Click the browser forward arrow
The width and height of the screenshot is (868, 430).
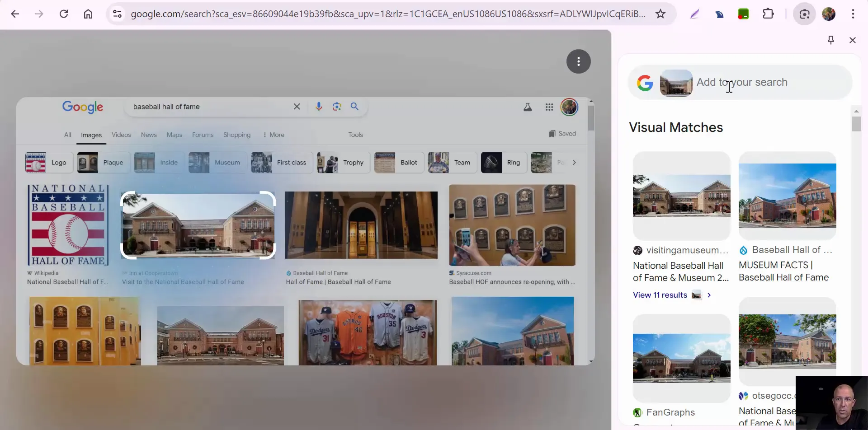[39, 14]
